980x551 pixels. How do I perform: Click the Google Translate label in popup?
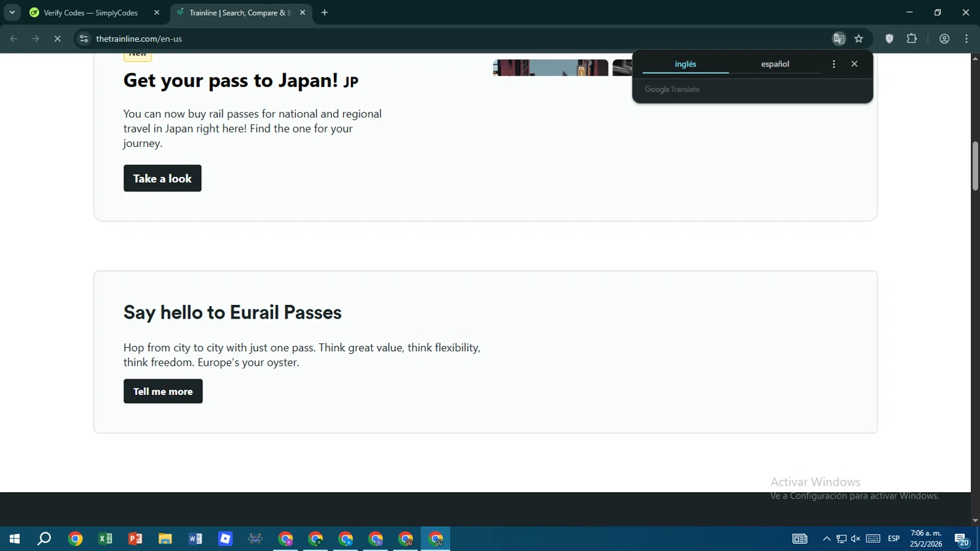pos(672,89)
